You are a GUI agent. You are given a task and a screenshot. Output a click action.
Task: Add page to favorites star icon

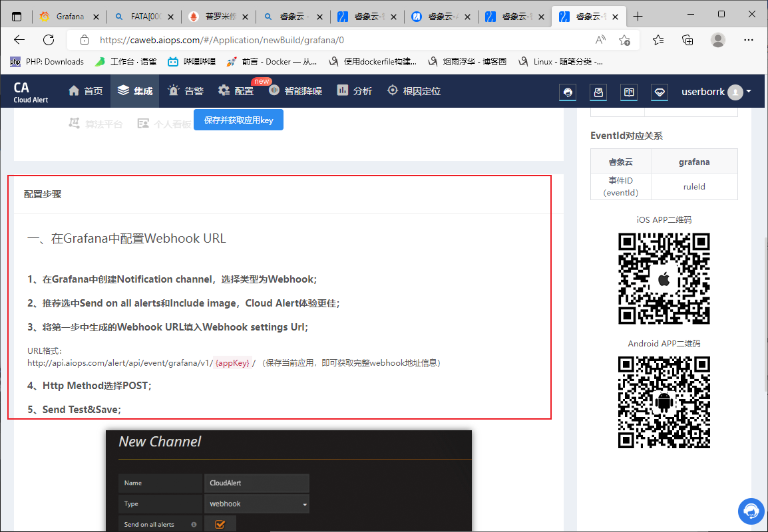(x=624, y=40)
